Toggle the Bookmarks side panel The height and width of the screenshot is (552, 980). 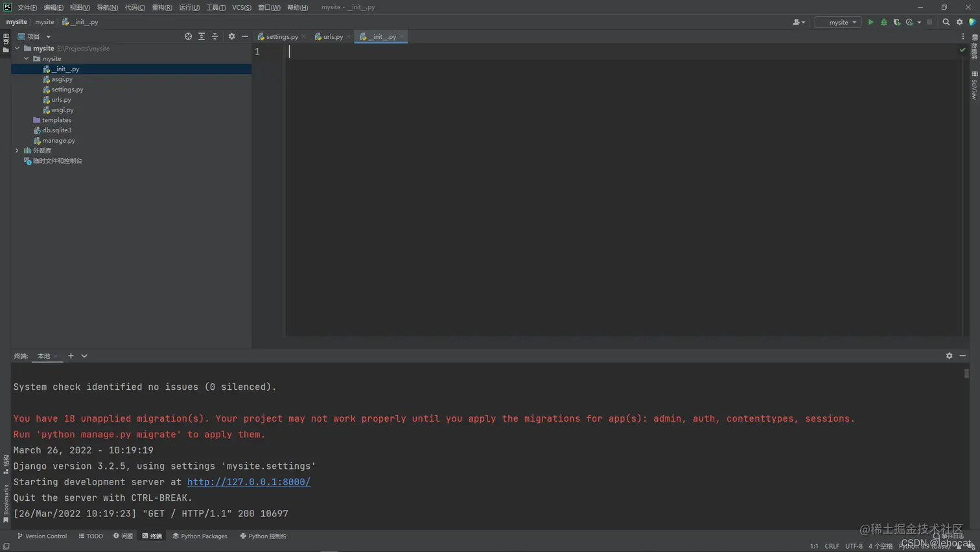click(6, 503)
